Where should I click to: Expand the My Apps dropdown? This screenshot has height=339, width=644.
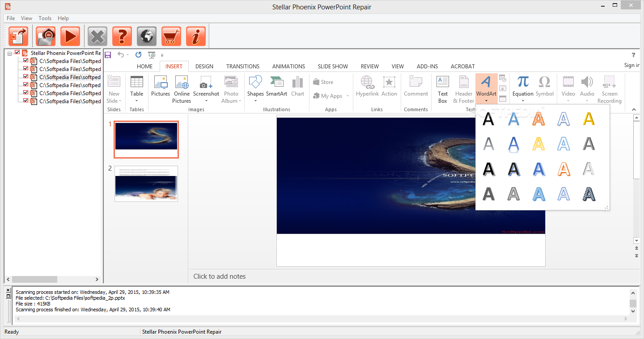pyautogui.click(x=347, y=96)
